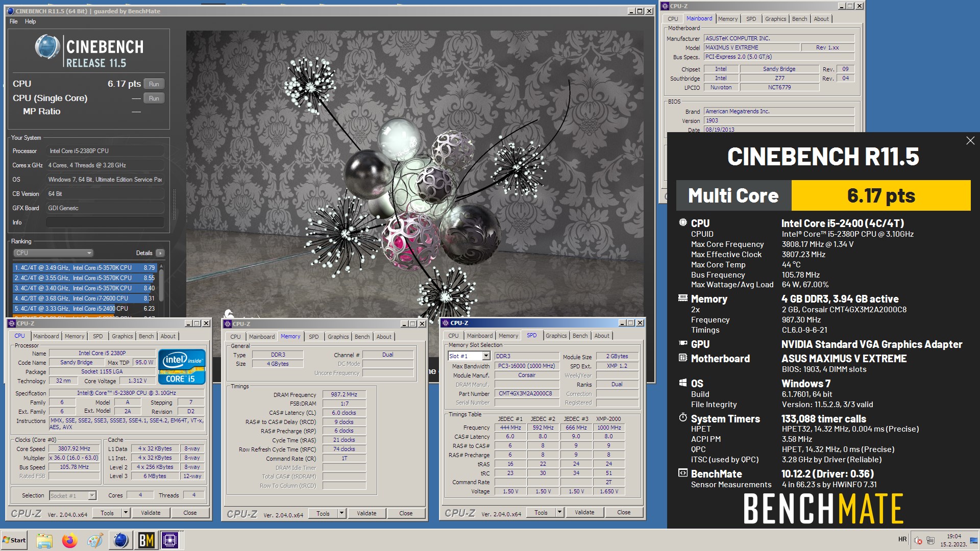Open SPD tab in Memory CPU-Z window
The height and width of the screenshot is (551, 980).
click(314, 337)
